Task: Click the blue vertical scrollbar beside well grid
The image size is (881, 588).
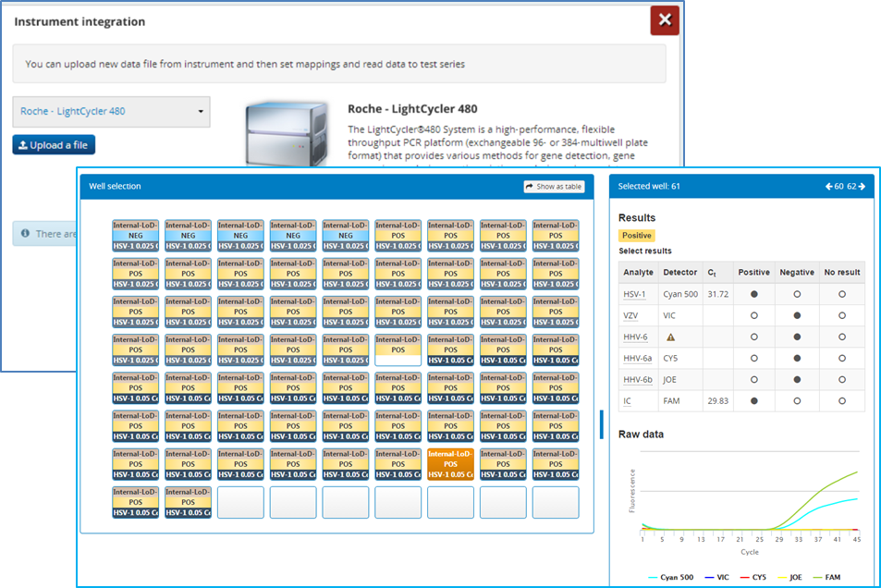Action: point(601,424)
